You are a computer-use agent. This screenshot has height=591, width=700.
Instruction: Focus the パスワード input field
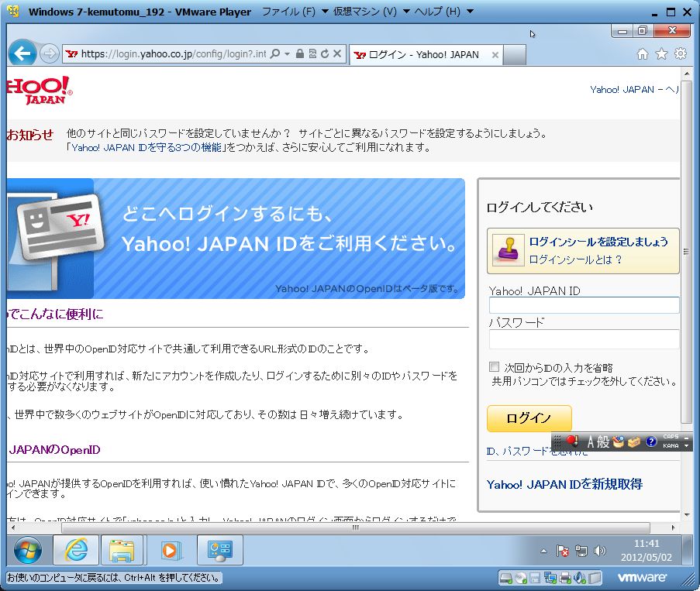[x=584, y=339]
